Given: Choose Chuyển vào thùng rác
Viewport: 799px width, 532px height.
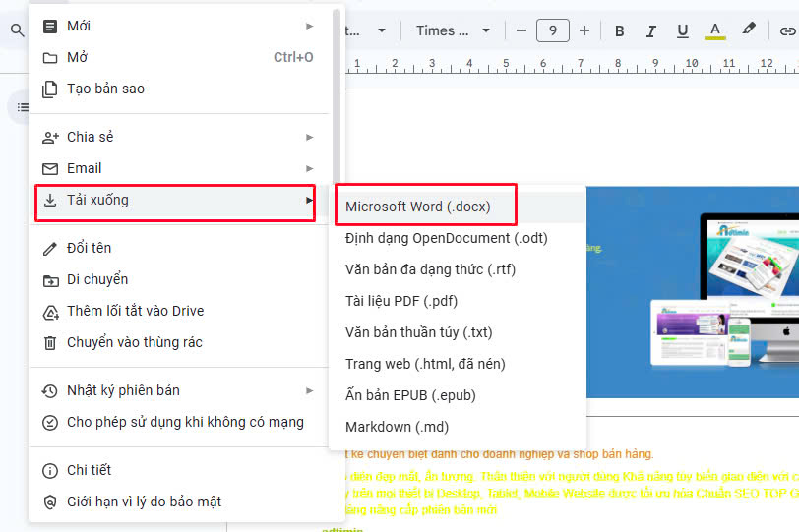Looking at the screenshot, I should click(178, 343).
